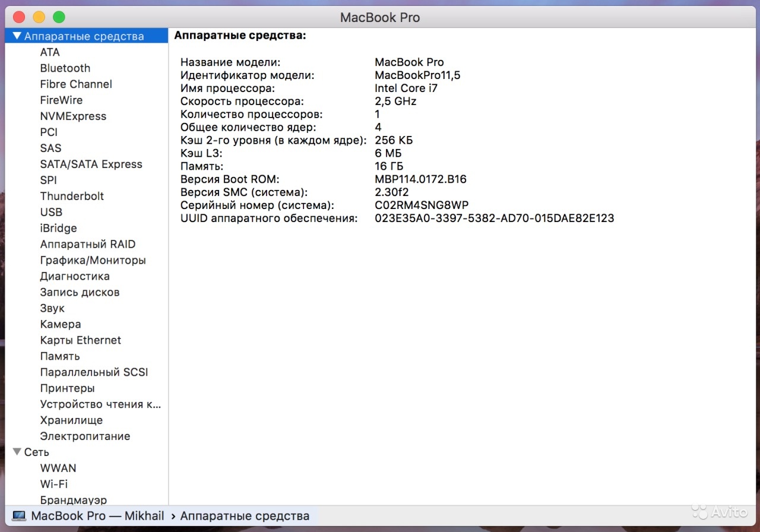Viewport: 760px width, 532px height.
Task: Open the Bluetooth hardware section
Action: [x=65, y=68]
